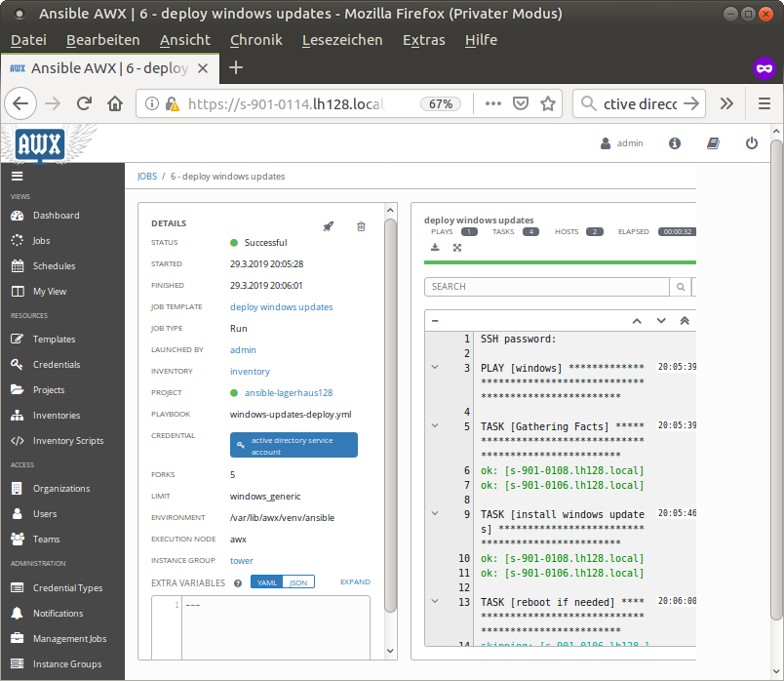
Task: Click the details panel scrollbar
Action: 390,416
